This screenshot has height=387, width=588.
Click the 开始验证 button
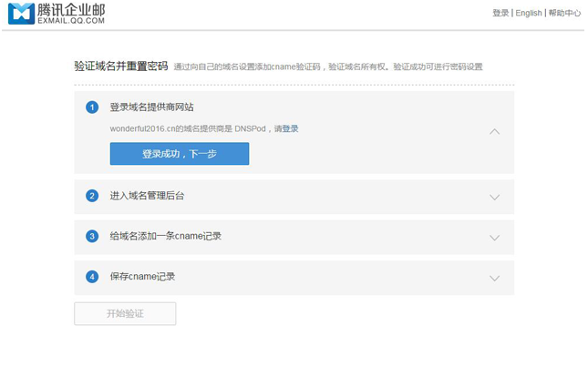[125, 313]
